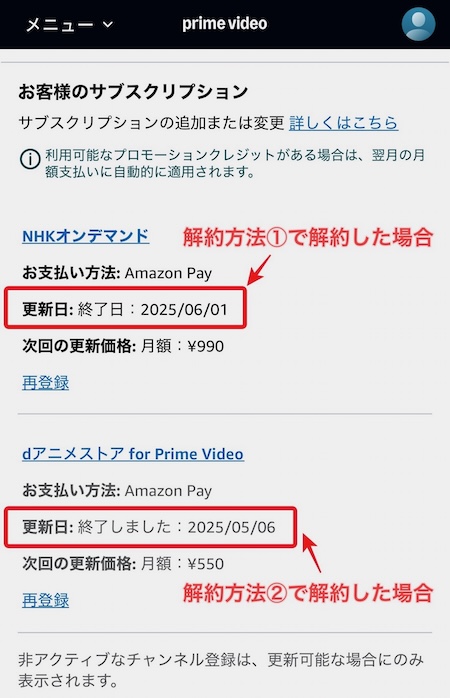Open the メニュー menu label

pyautogui.click(x=60, y=24)
